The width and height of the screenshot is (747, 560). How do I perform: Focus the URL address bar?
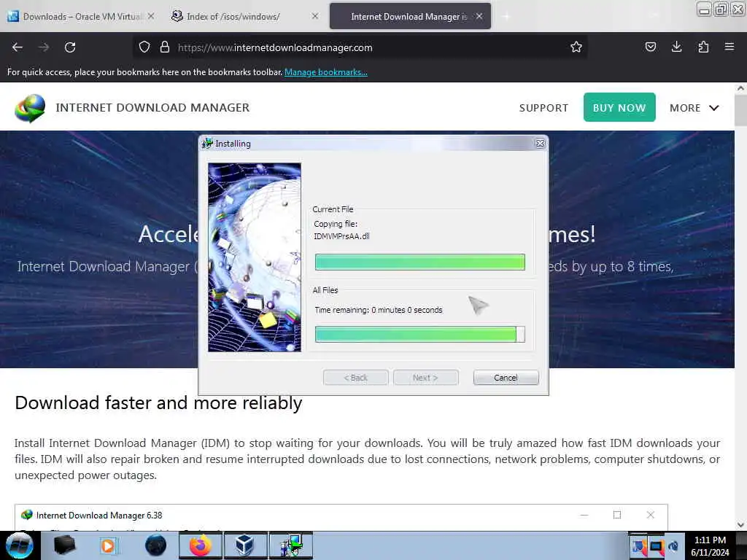pyautogui.click(x=362, y=47)
